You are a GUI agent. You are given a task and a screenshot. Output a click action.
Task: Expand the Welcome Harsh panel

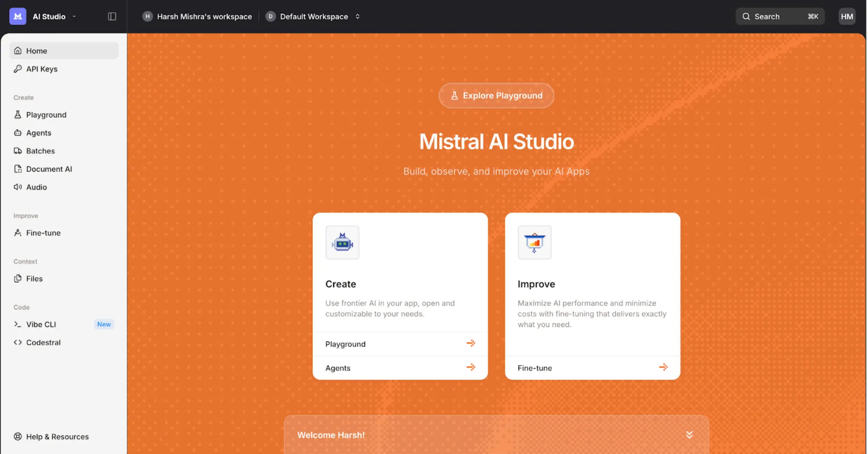click(x=689, y=434)
